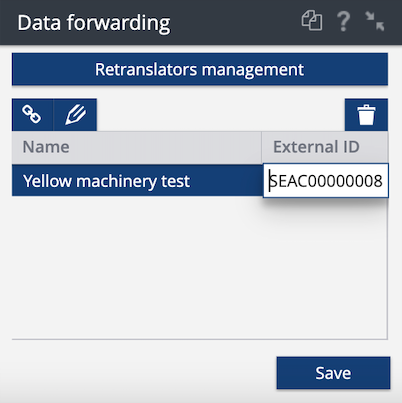Select the pencil edit icon
Image resolution: width=402 pixels, height=403 pixels.
[75, 114]
